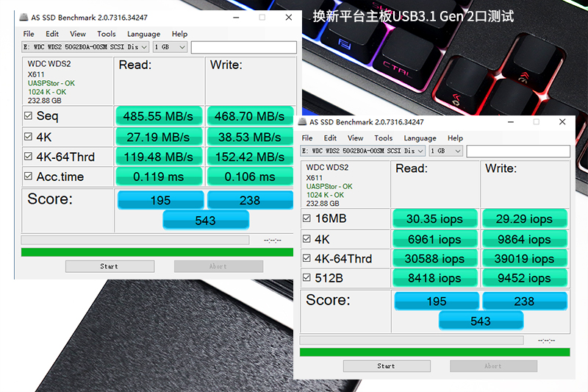Open drive selector dropdown in left window
The height and width of the screenshot is (392, 588).
tap(85, 47)
